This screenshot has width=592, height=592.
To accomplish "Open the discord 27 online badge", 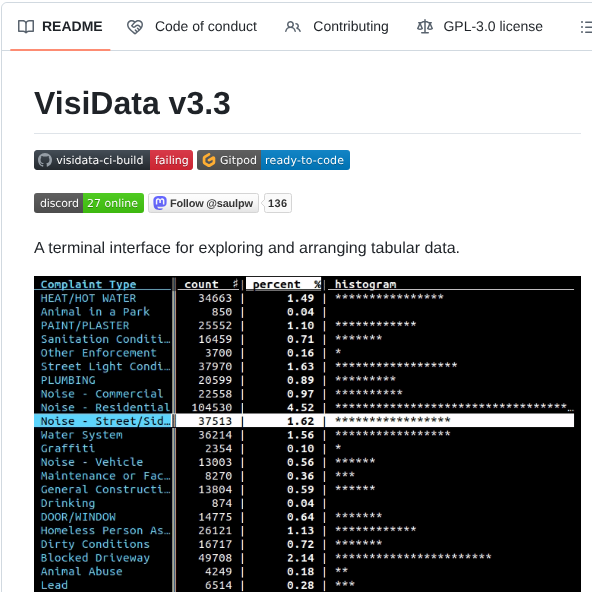I will click(x=89, y=203).
